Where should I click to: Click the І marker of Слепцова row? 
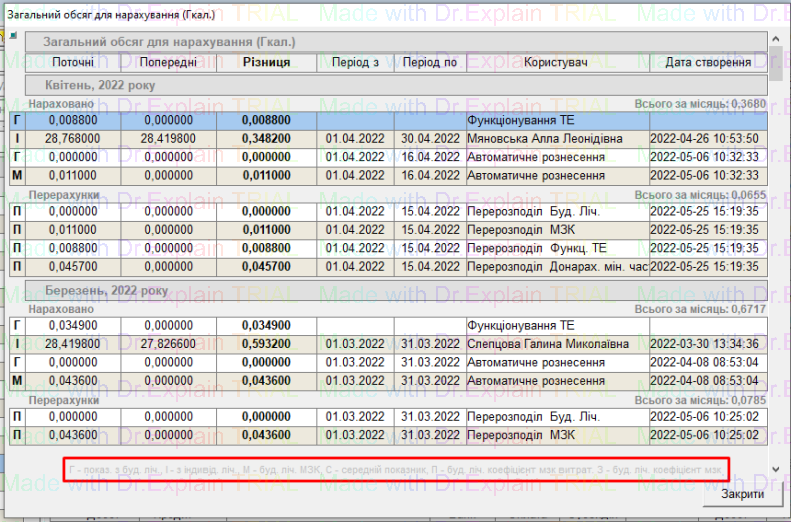pos(17,344)
